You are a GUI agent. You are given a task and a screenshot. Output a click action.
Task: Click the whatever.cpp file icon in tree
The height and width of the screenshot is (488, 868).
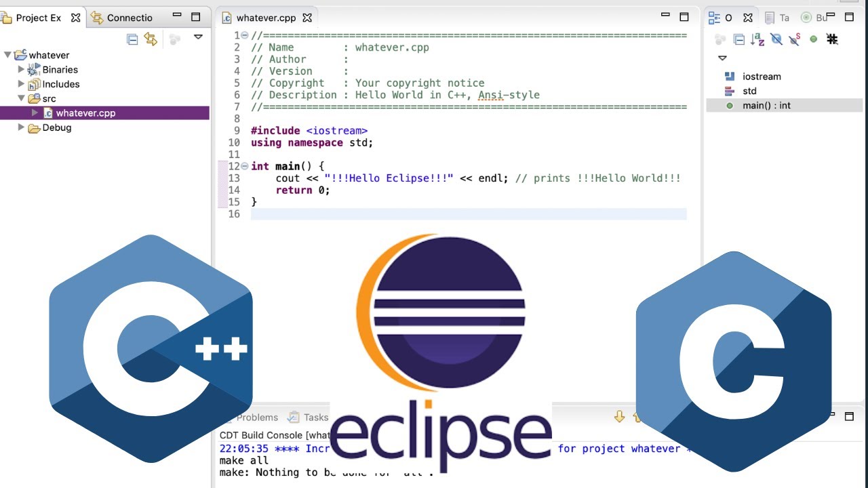coord(48,113)
